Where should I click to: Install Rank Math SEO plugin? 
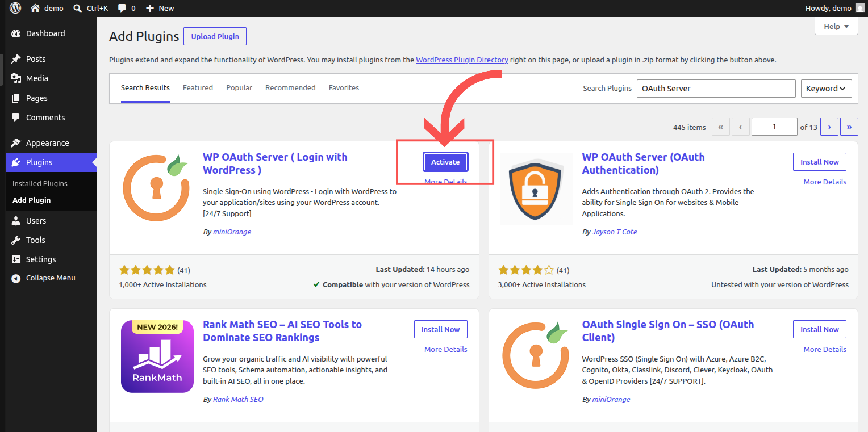[x=441, y=329]
